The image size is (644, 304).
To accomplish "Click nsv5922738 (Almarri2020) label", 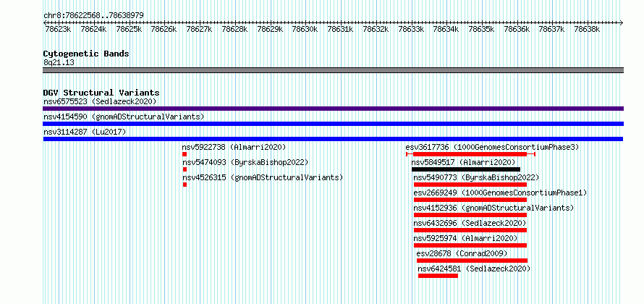I will click(234, 147).
